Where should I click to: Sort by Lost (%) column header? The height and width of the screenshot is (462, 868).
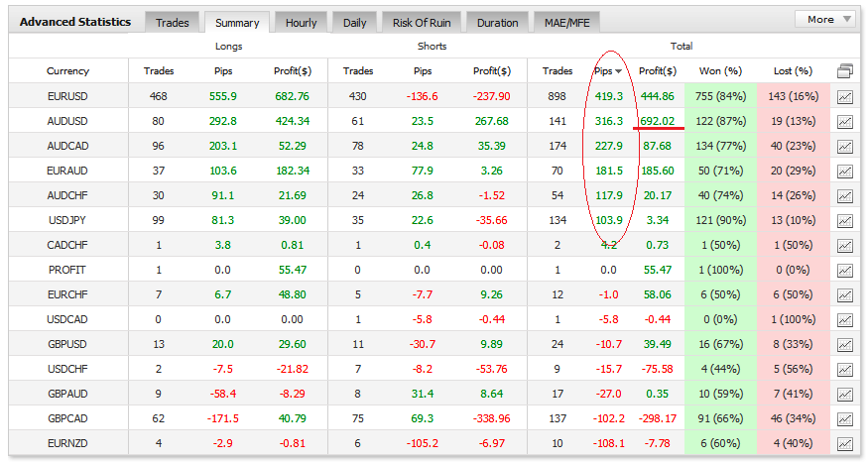click(x=793, y=70)
